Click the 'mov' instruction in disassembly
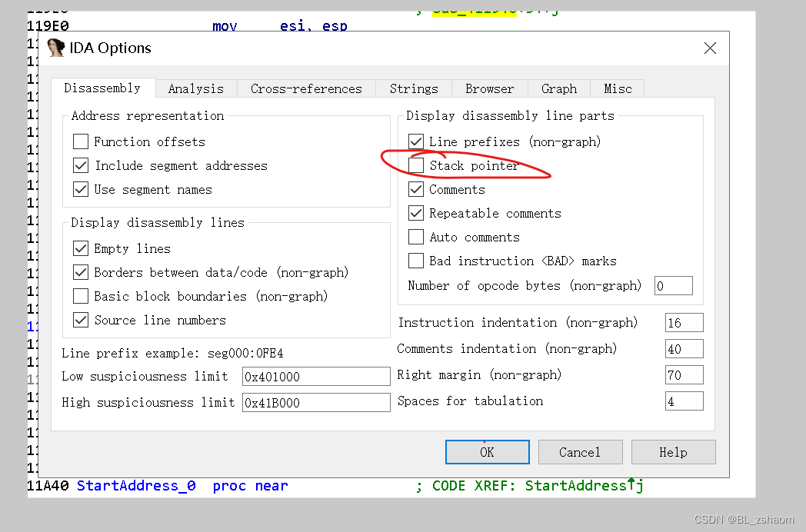 coord(225,25)
